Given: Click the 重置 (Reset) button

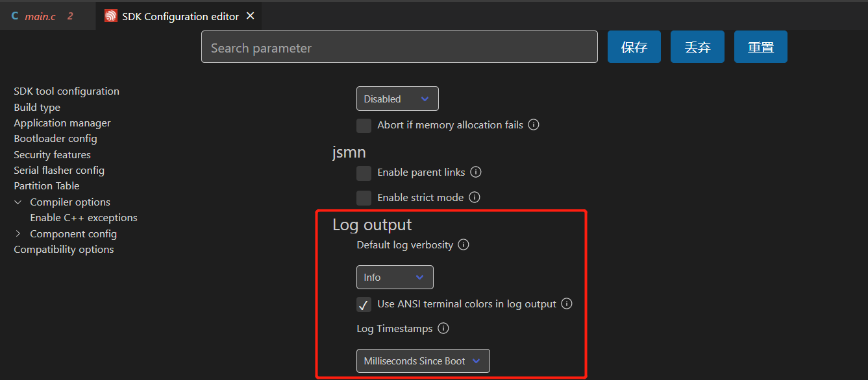Looking at the screenshot, I should click(x=761, y=47).
